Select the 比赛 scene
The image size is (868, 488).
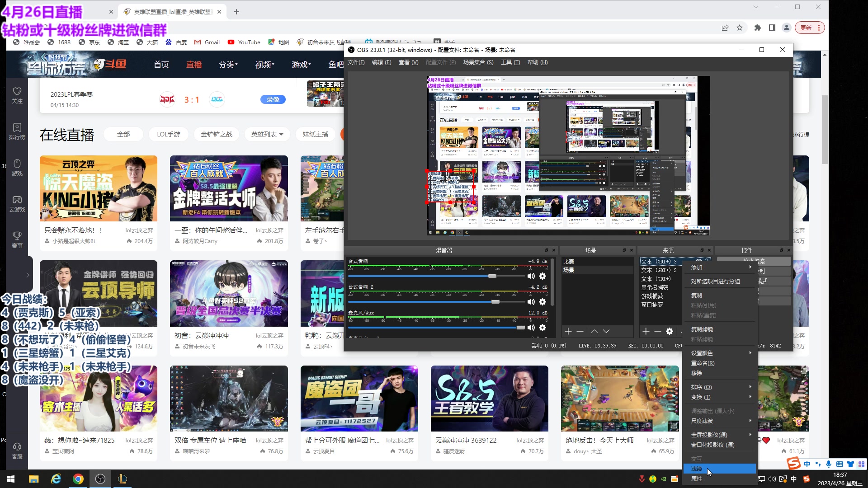point(569,262)
